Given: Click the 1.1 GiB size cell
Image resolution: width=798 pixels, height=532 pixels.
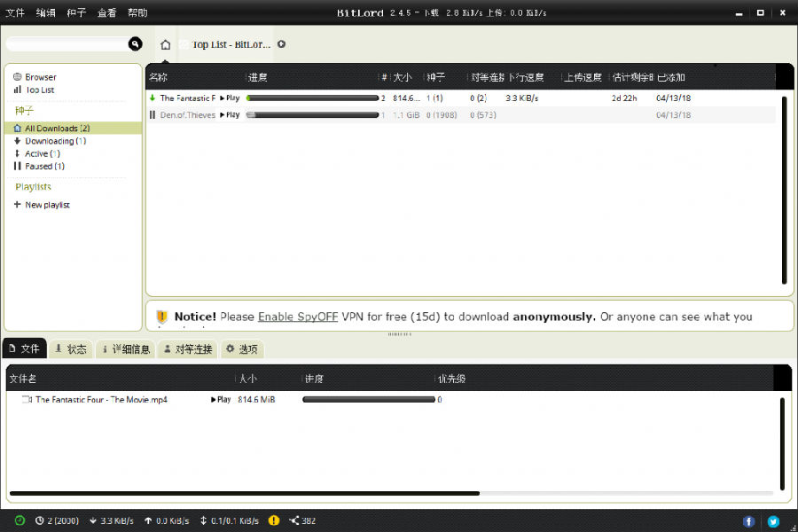Looking at the screenshot, I should pyautogui.click(x=406, y=115).
